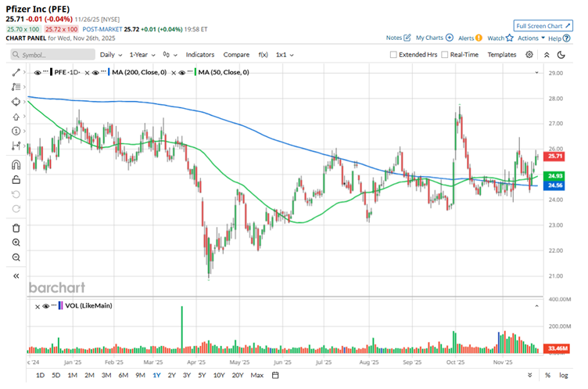
Task: Add to Watchlist star icon
Action: [509, 38]
